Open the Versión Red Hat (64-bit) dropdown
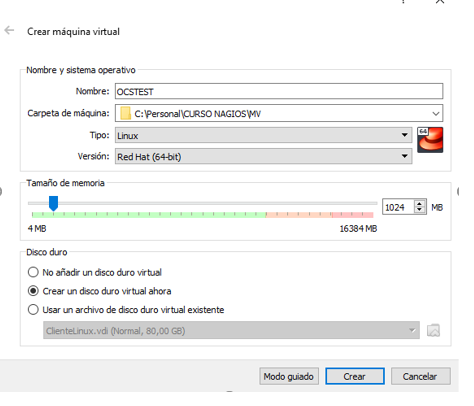This screenshot has width=474, height=406. click(263, 156)
